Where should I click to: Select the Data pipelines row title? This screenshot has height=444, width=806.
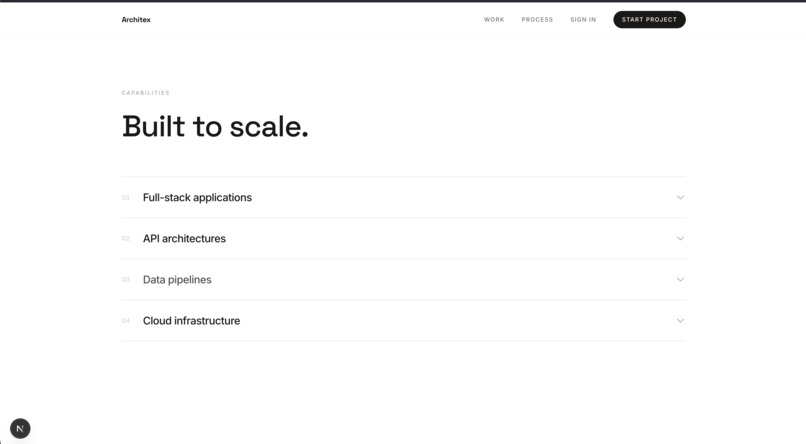click(177, 280)
